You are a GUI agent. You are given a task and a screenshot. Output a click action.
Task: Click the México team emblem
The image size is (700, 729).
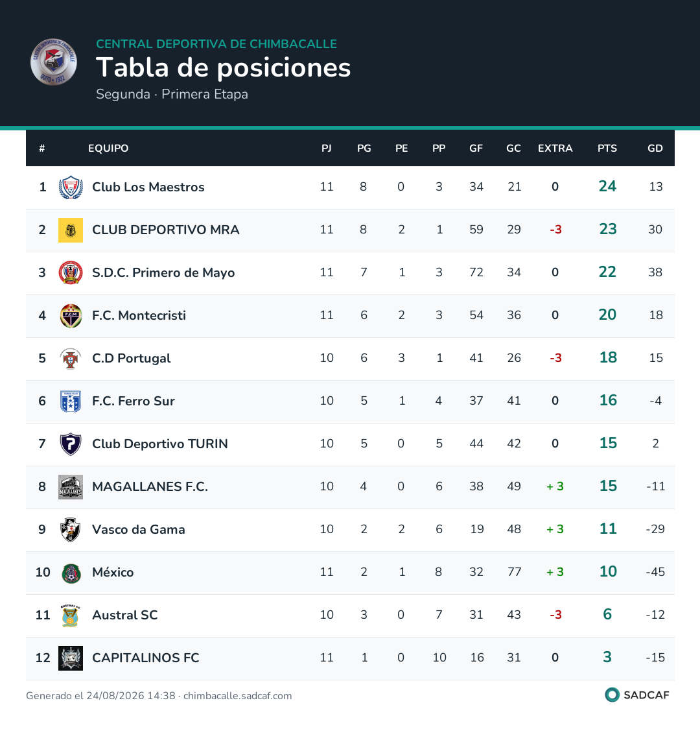(x=71, y=572)
